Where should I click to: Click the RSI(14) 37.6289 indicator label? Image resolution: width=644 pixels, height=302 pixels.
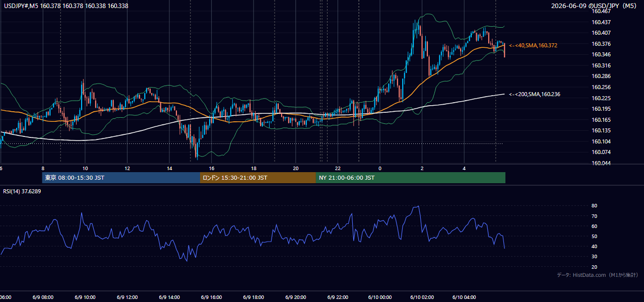click(22, 191)
